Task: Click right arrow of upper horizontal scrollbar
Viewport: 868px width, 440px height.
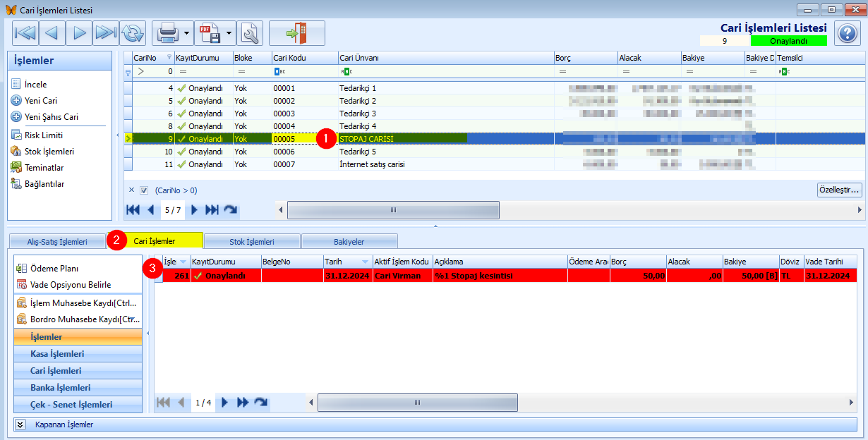Action: pyautogui.click(x=860, y=210)
